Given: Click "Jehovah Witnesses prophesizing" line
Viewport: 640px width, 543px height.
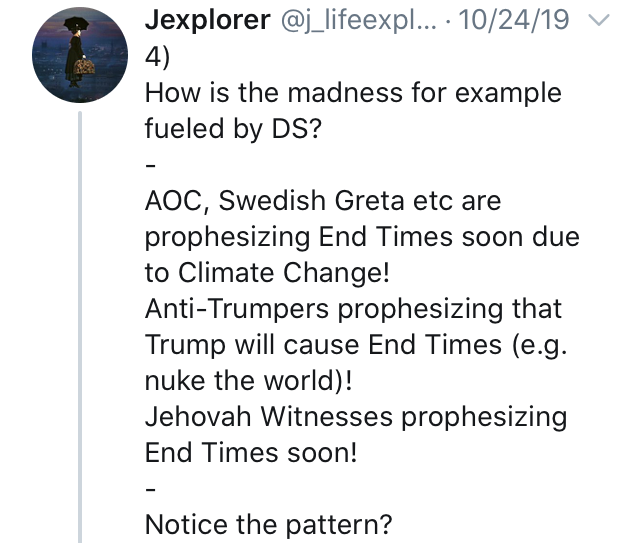Looking at the screenshot, I should click(356, 417).
